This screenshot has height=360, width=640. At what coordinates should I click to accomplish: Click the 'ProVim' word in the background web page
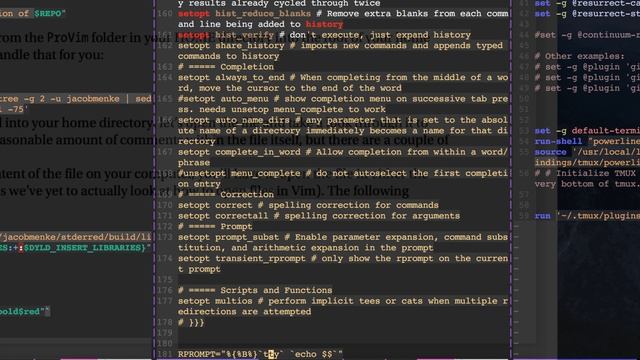(x=68, y=38)
